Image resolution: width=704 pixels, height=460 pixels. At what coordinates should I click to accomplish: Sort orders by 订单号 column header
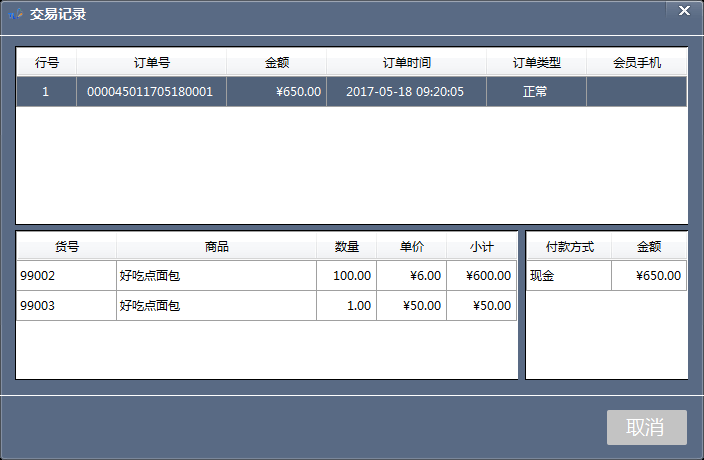click(x=151, y=62)
